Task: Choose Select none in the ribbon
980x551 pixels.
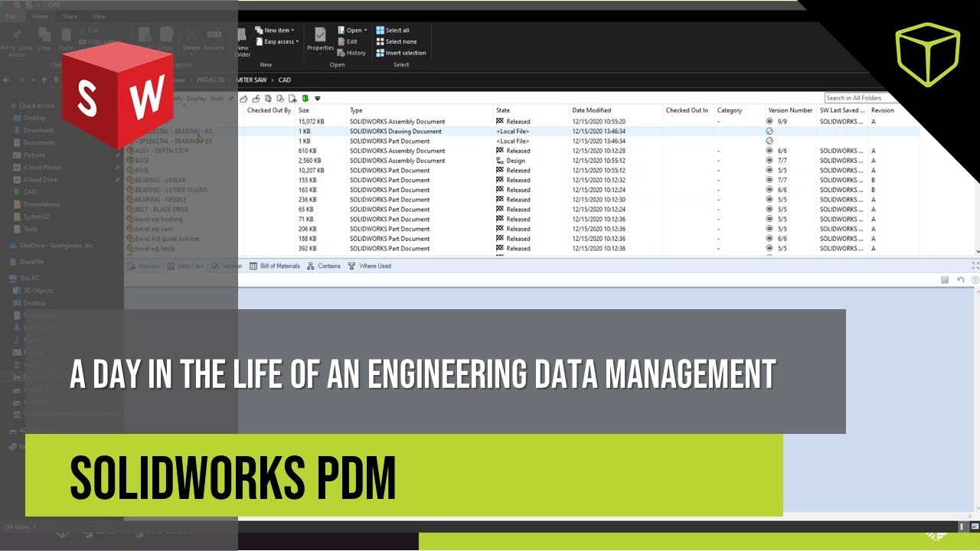Action: tap(396, 41)
